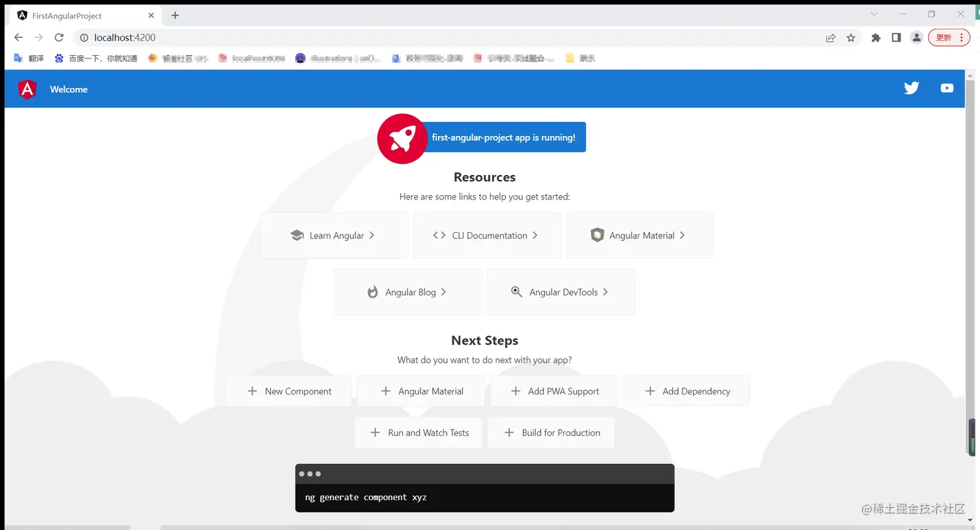This screenshot has height=530, width=980.
Task: Open a new browser tab
Action: (175, 16)
